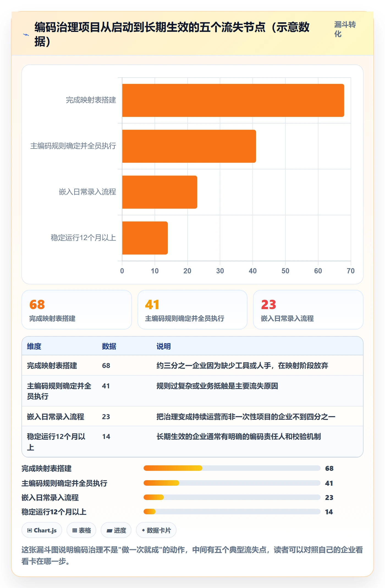Click the description starting 约三分之一企业
The height and width of the screenshot is (588, 385).
[242, 366]
